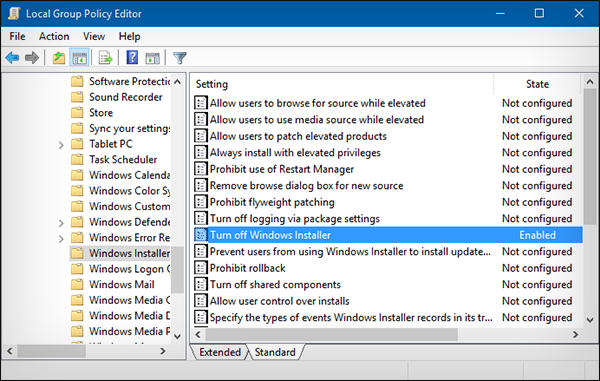Select the Sync your settings tree folder
Screen dimensions: 600x381
129,128
